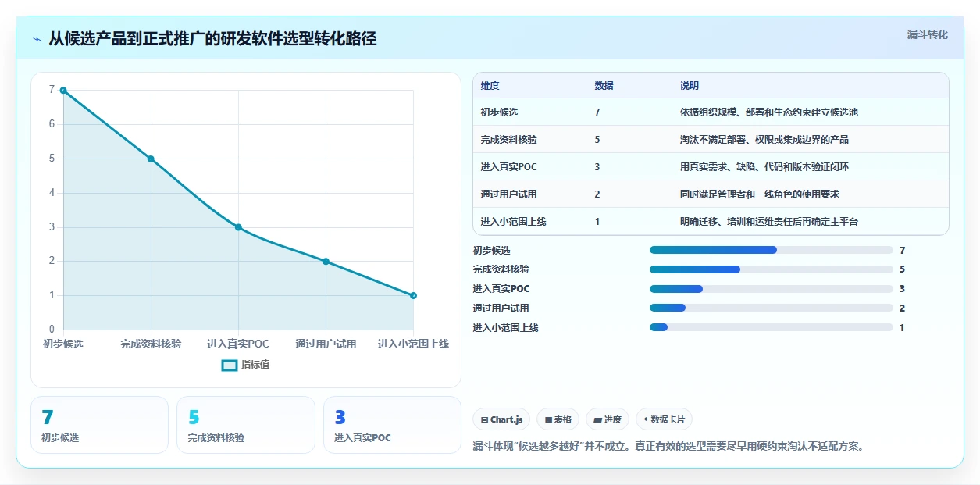Click the description 用真实需求、缺陷、代码和版本验证闭环
This screenshot has height=485, width=980.
pyautogui.click(x=764, y=167)
